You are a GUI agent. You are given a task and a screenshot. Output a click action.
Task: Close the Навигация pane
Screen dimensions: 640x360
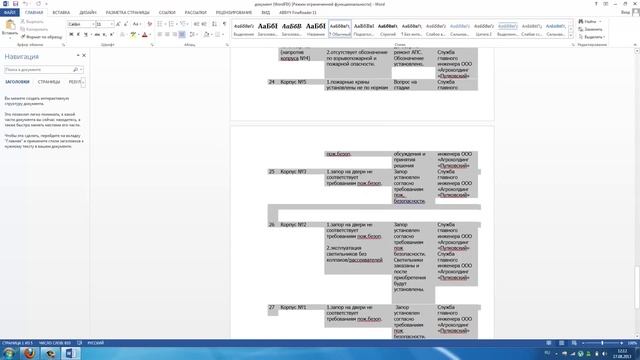point(84,55)
